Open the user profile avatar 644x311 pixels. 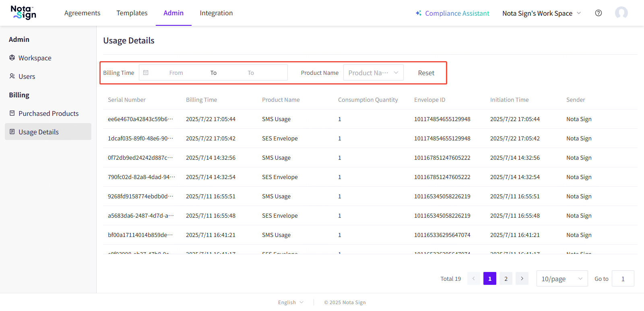pos(621,13)
